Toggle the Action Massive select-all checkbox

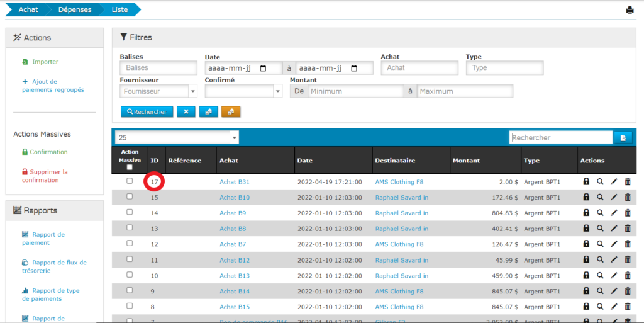coord(130,167)
